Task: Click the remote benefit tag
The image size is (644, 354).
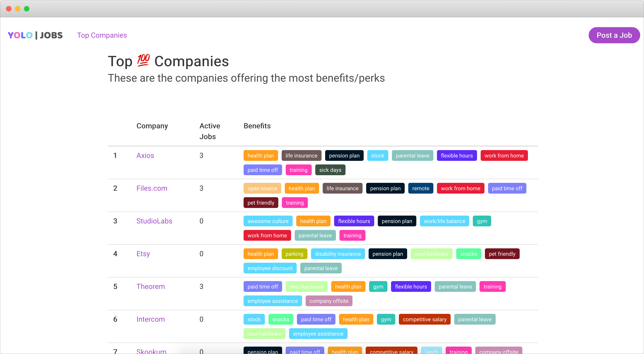Action: 421,188
